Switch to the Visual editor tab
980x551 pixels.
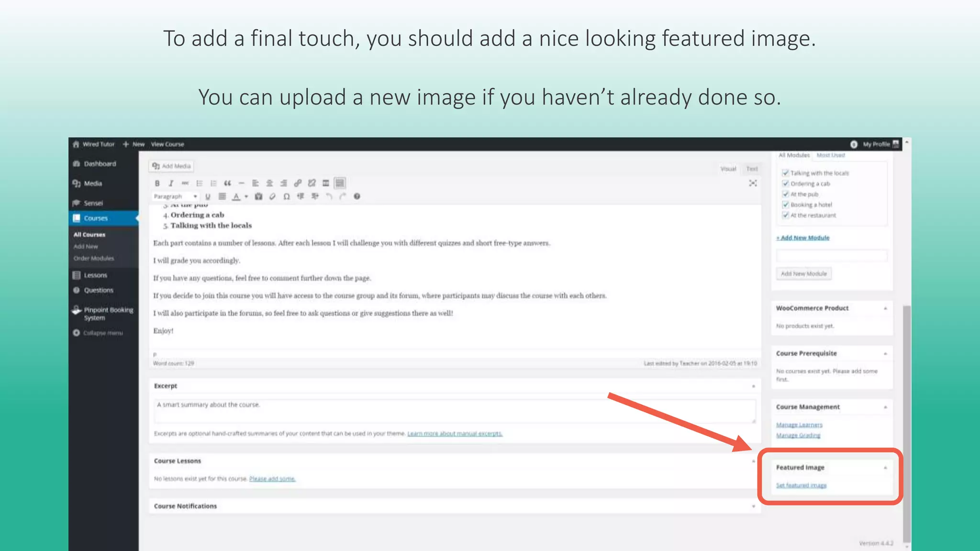(x=728, y=169)
